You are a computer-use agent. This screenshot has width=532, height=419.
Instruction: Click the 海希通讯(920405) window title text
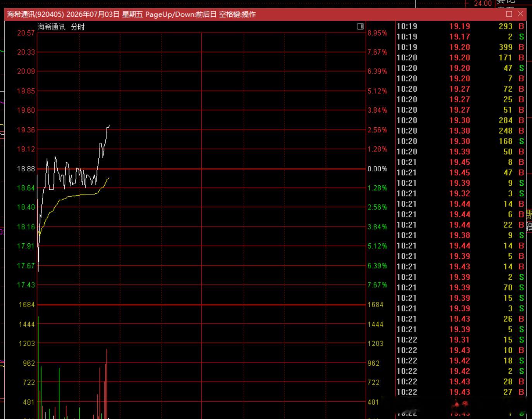(35, 14)
